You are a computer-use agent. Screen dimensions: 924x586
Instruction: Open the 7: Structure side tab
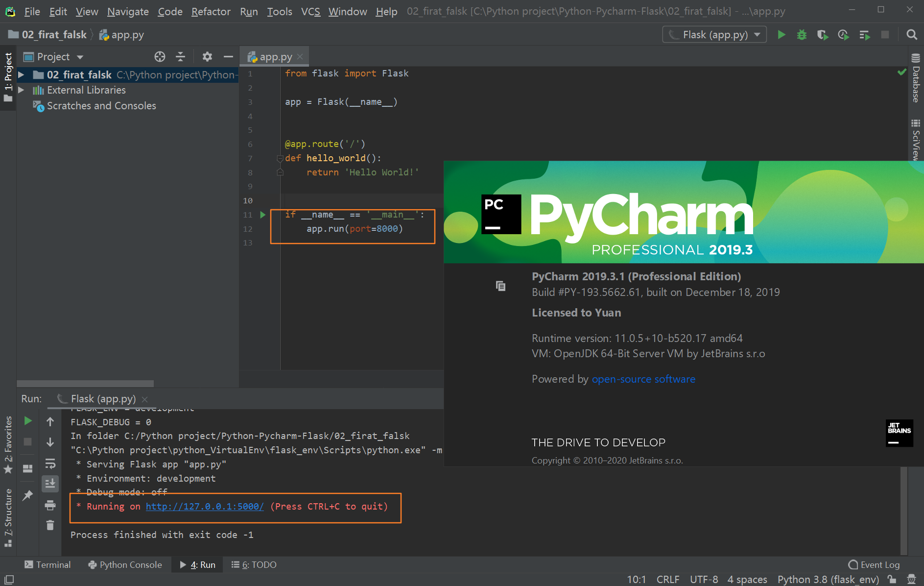coord(8,517)
